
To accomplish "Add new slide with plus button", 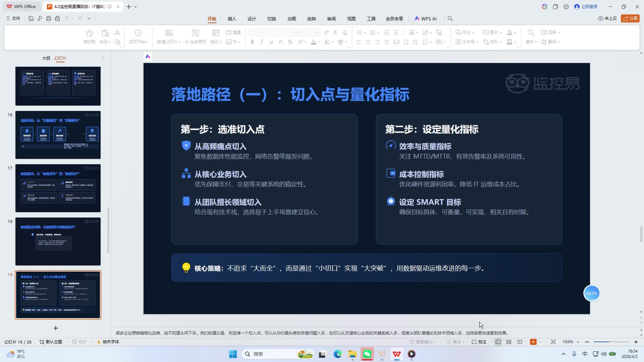I will [56, 328].
